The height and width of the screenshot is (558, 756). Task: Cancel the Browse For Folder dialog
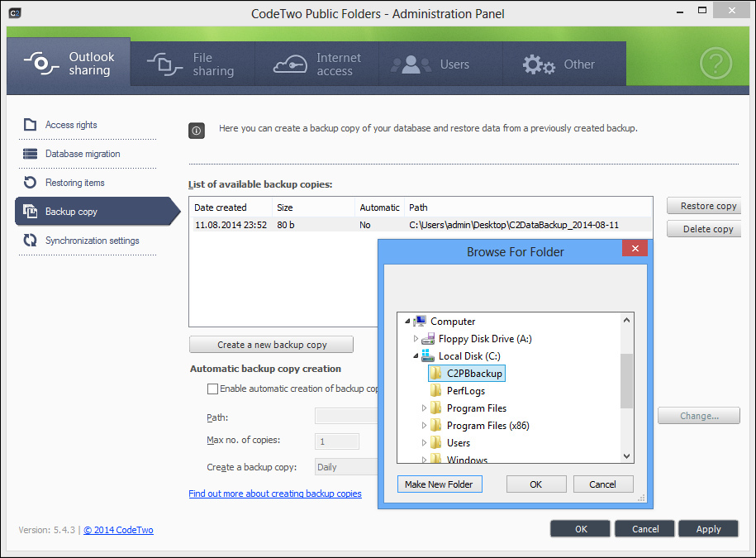click(x=602, y=484)
